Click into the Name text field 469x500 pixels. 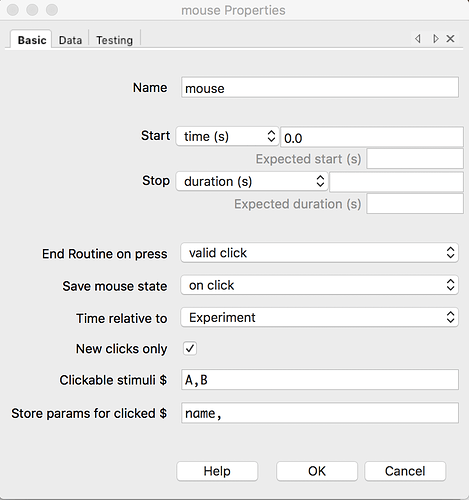click(x=320, y=88)
